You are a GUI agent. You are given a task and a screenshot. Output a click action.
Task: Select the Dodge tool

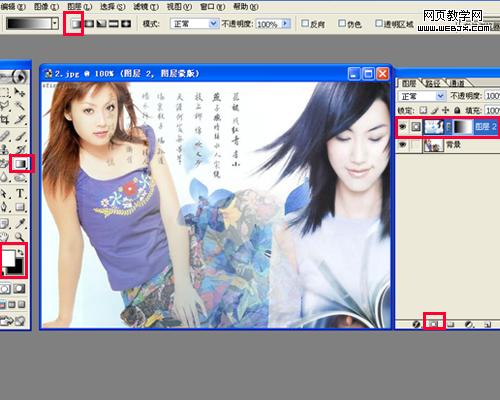point(20,177)
